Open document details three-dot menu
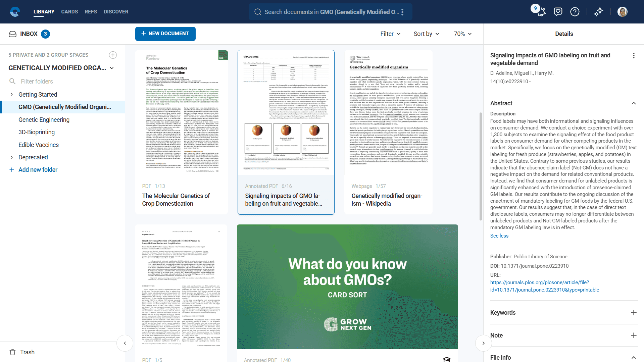This screenshot has width=644, height=362. 634,56
